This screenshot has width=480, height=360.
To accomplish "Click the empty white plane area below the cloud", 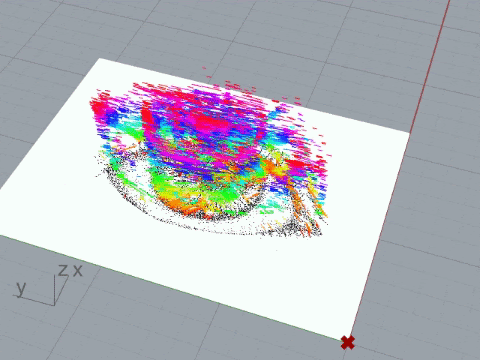I will click(x=233, y=277).
